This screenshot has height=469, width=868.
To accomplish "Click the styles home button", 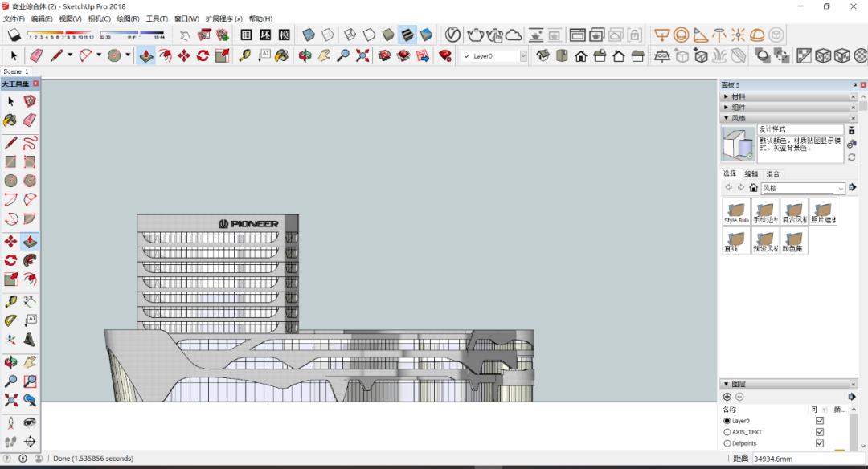I will click(753, 187).
